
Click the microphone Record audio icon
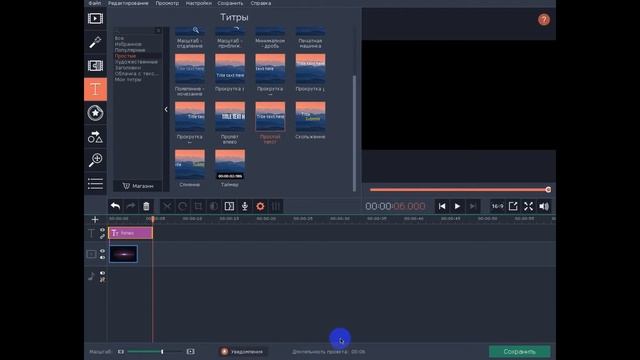coord(245,206)
